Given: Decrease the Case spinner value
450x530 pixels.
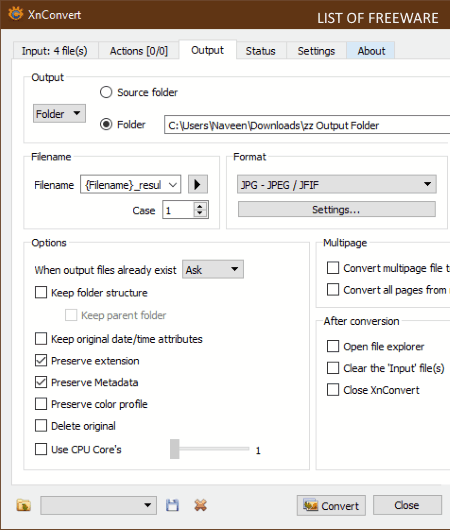Looking at the screenshot, I should 200,213.
